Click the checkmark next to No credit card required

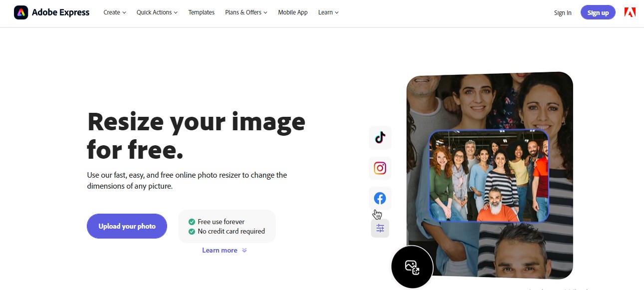click(x=191, y=231)
